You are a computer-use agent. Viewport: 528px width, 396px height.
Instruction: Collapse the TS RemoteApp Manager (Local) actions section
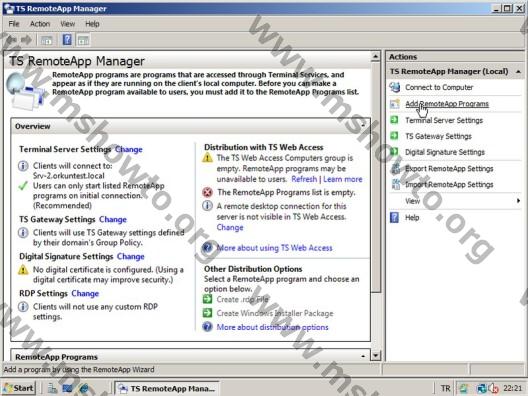518,72
